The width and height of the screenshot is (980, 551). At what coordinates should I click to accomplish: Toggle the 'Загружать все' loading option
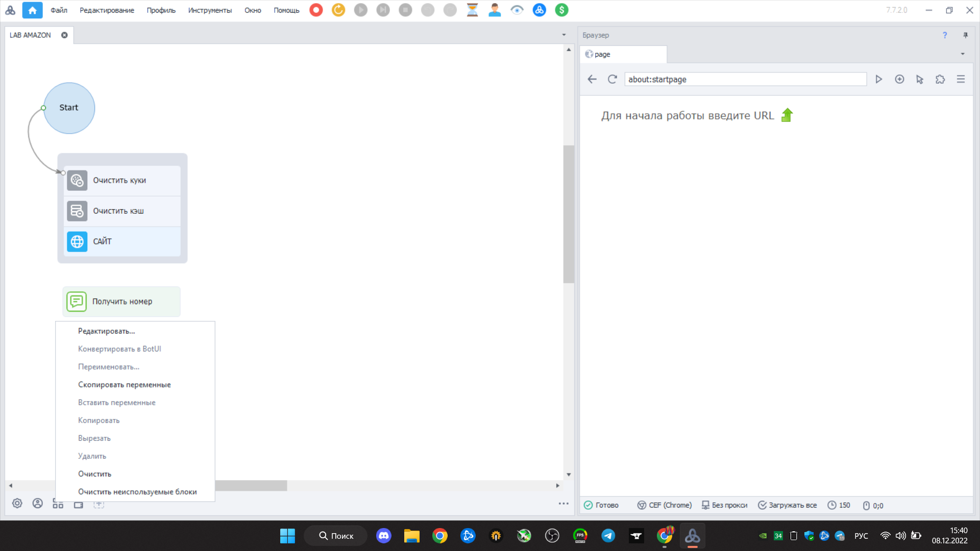click(x=787, y=505)
